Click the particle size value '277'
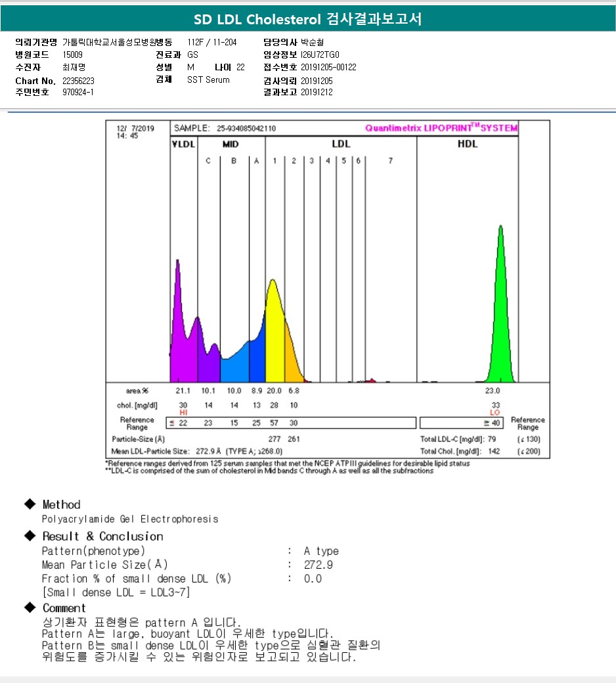Screen dimensions: 616x683 275,439
